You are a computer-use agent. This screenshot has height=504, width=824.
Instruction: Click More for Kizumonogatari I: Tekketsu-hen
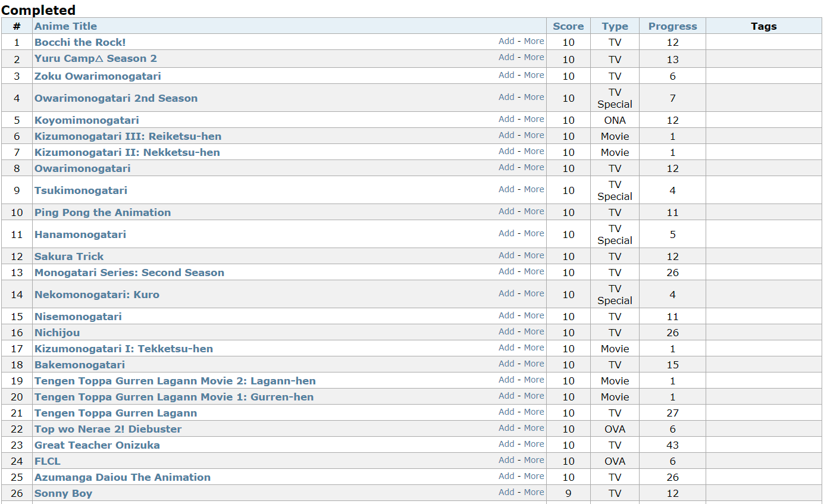click(534, 348)
